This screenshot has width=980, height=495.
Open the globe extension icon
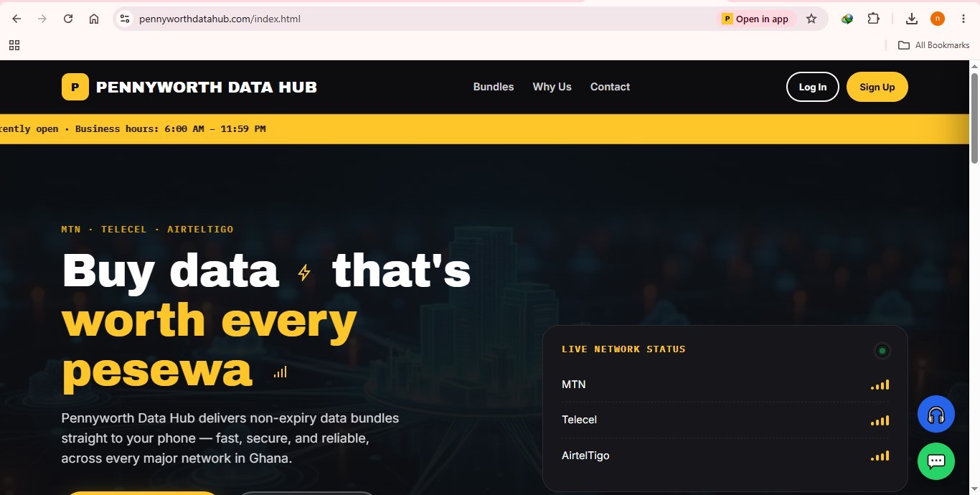[847, 19]
